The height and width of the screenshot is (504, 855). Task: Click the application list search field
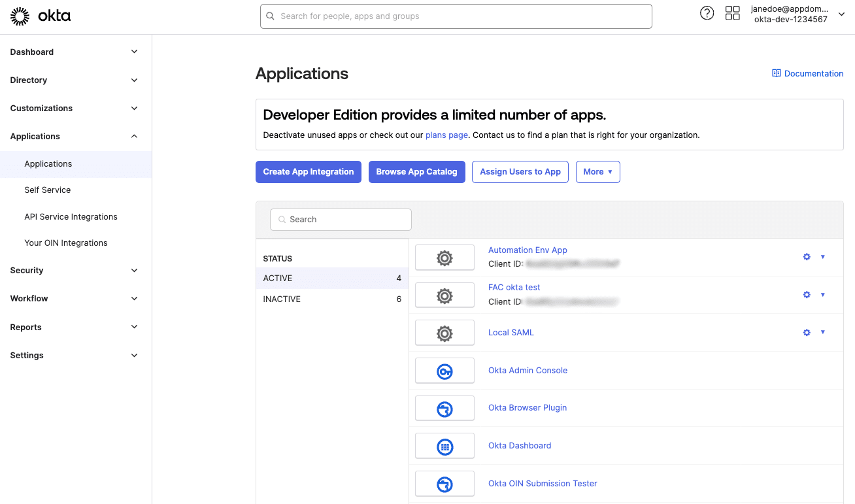pyautogui.click(x=340, y=219)
